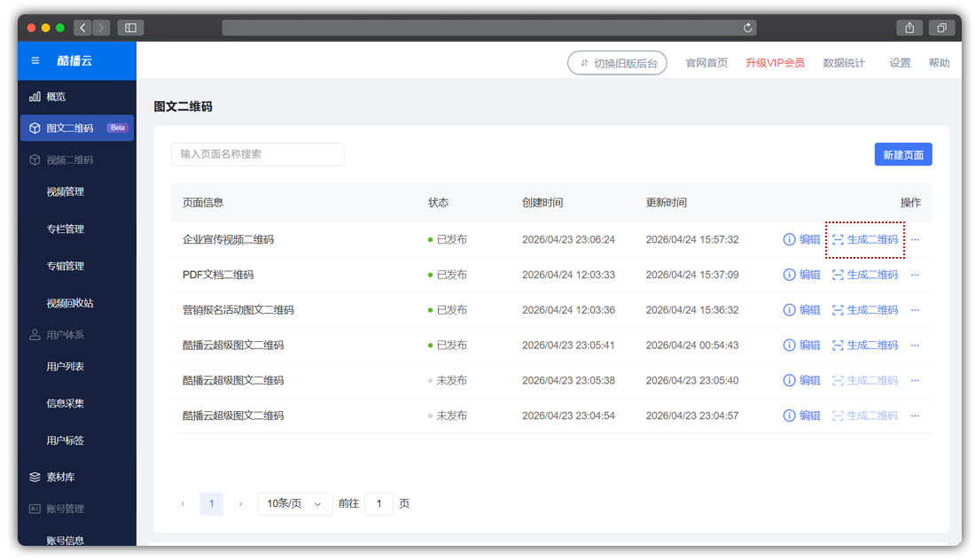This screenshot has width=975, height=560.
Task: Click the page name search input field
Action: point(257,154)
